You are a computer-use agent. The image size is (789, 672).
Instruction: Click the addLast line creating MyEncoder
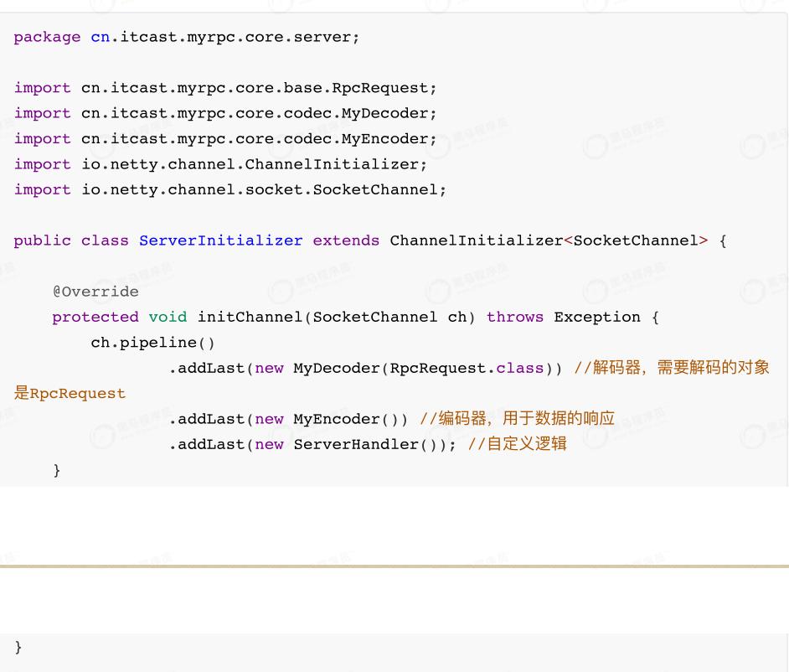pos(288,419)
